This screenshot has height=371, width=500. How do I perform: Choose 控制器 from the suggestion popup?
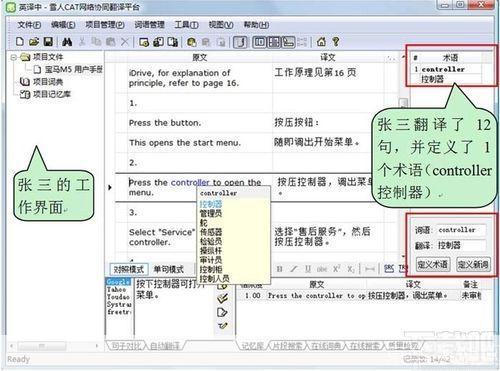point(211,204)
